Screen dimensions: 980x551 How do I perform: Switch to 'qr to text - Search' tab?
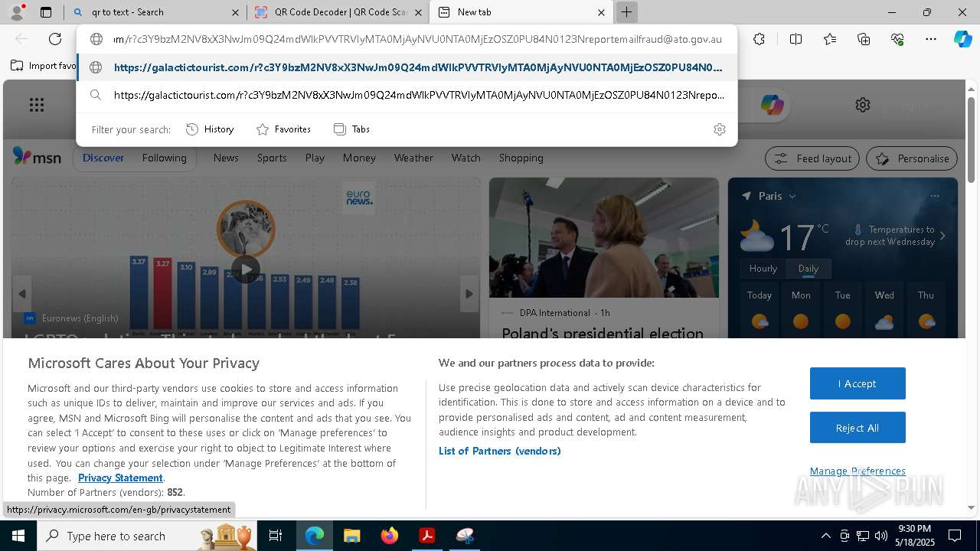point(155,12)
